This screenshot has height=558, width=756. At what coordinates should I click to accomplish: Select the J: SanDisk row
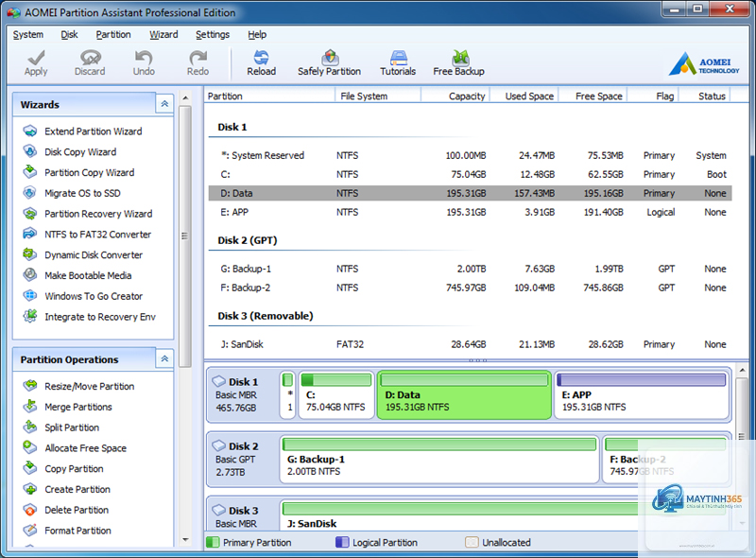click(x=470, y=344)
